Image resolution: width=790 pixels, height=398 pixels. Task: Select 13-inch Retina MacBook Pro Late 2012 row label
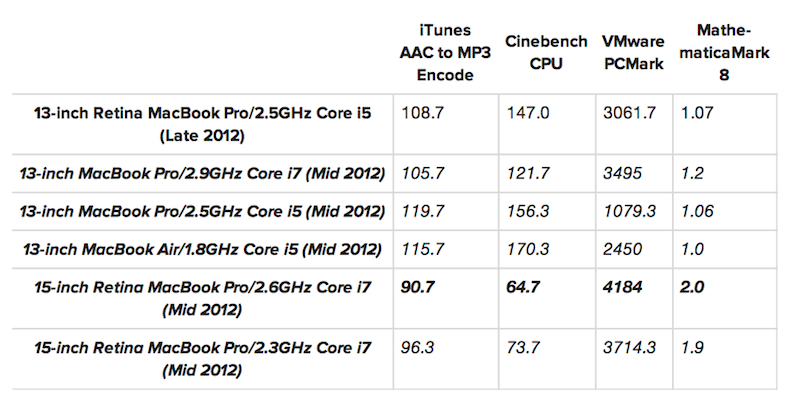[203, 124]
